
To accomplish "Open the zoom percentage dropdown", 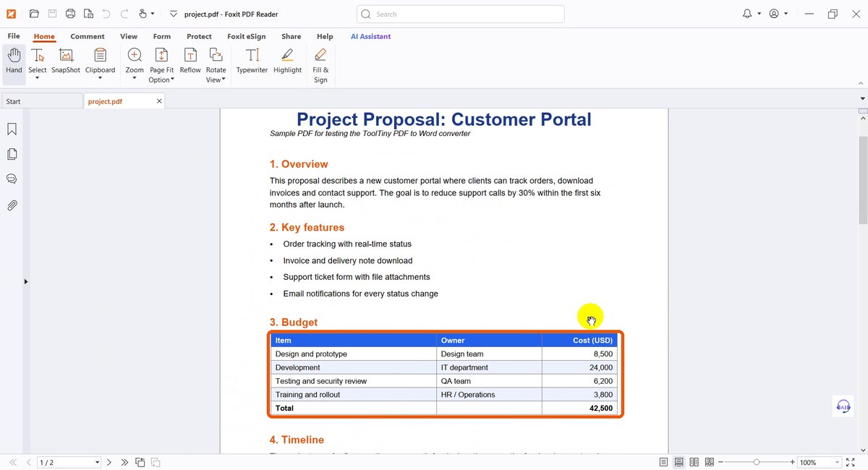I will (838, 463).
